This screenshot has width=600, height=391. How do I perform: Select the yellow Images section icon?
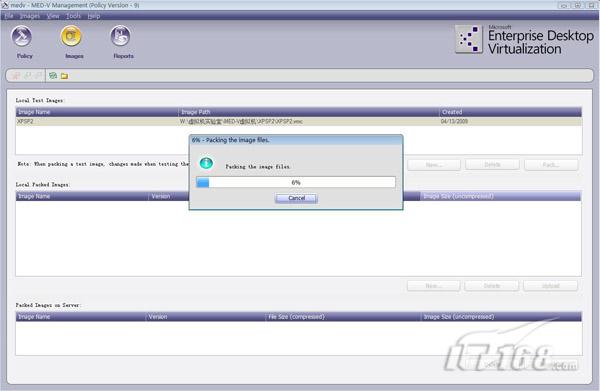(x=71, y=37)
